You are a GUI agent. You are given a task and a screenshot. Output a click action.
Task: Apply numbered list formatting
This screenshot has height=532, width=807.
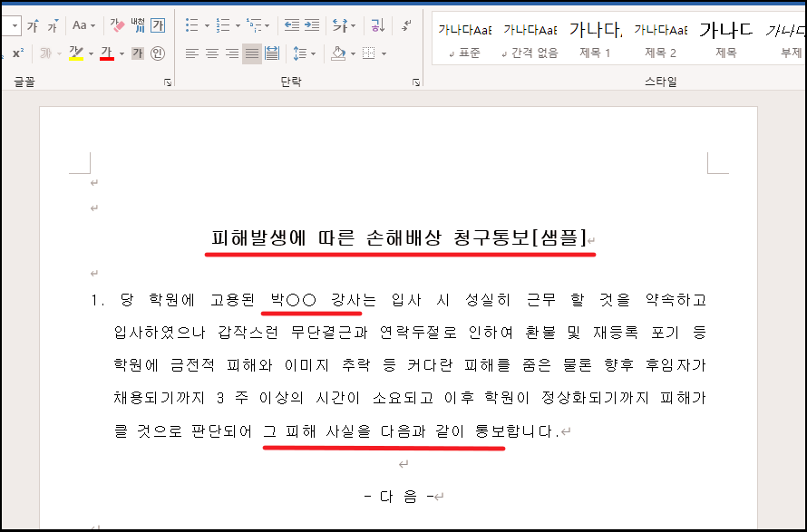click(223, 25)
